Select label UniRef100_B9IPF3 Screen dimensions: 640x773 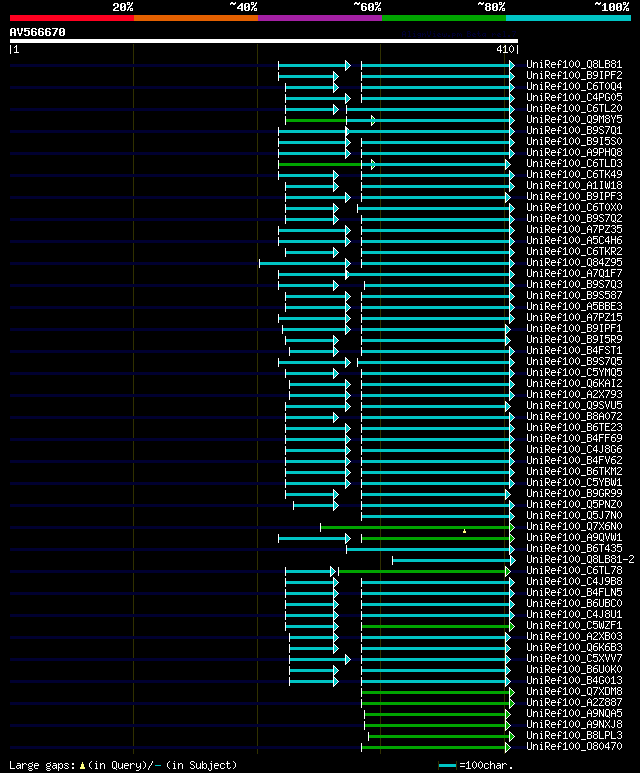click(574, 196)
